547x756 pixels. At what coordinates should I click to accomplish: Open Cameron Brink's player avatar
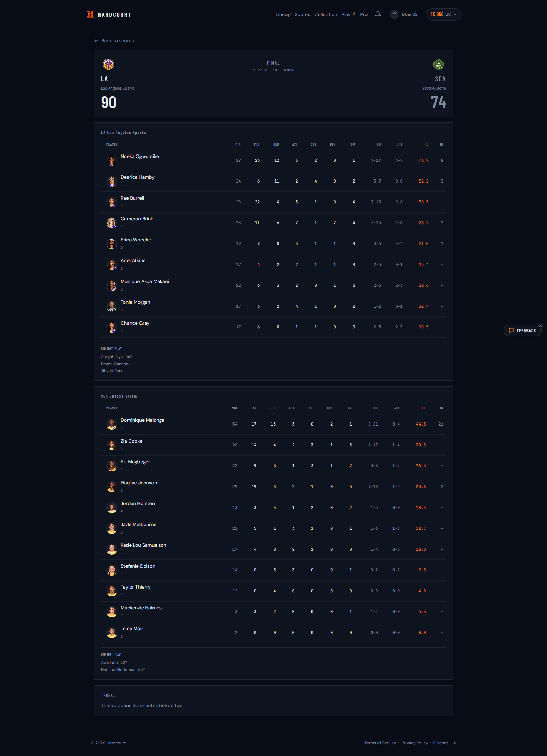coord(112,223)
